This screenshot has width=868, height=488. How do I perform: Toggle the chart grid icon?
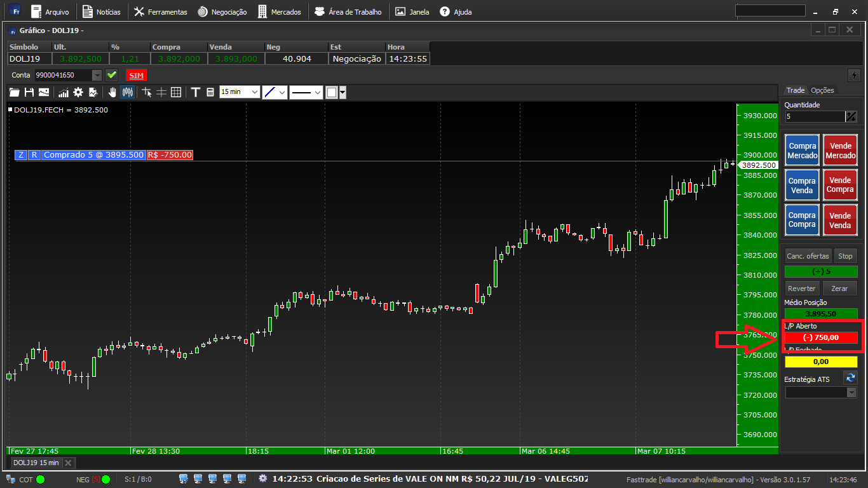click(x=176, y=92)
